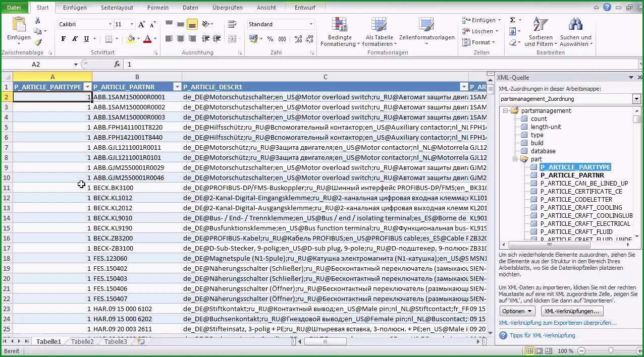644x357 pixels.
Task: Click the align text right icon
Action: (x=192, y=39)
